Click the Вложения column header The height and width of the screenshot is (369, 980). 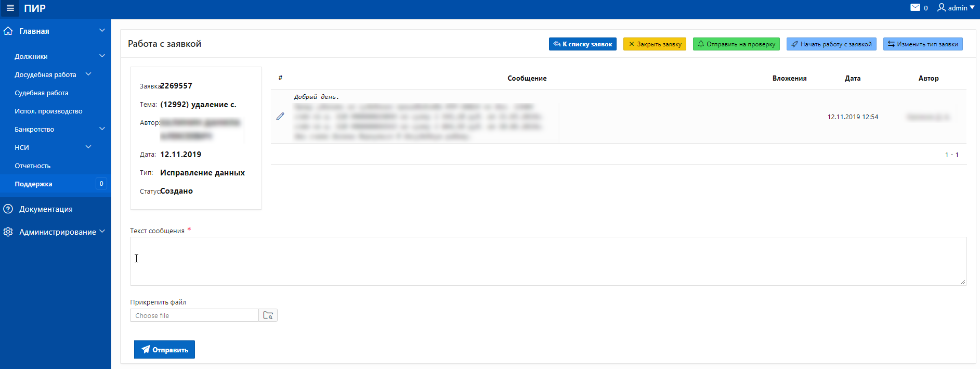(x=789, y=78)
